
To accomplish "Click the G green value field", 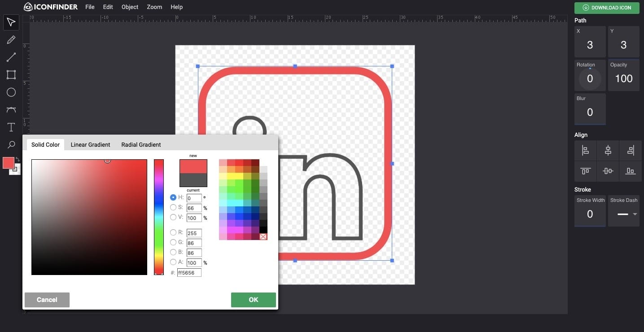I will (194, 243).
